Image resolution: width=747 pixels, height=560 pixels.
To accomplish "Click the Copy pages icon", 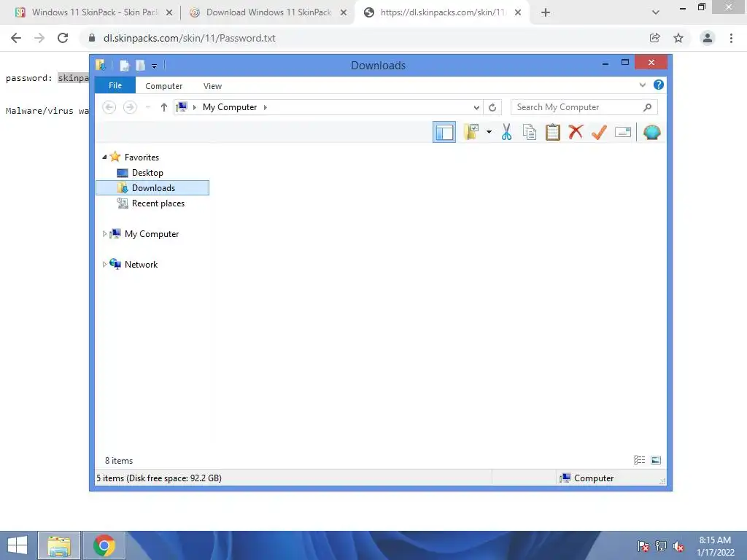I will [x=530, y=132].
